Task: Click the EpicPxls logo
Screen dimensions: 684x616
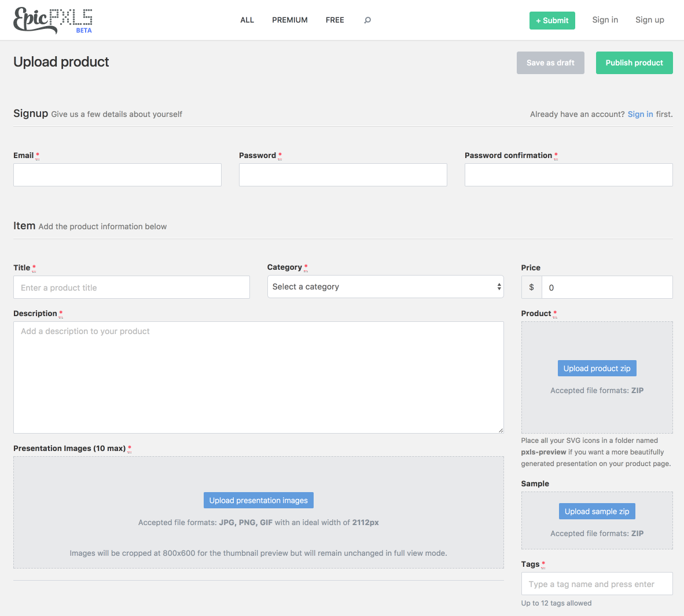Action: (53, 20)
